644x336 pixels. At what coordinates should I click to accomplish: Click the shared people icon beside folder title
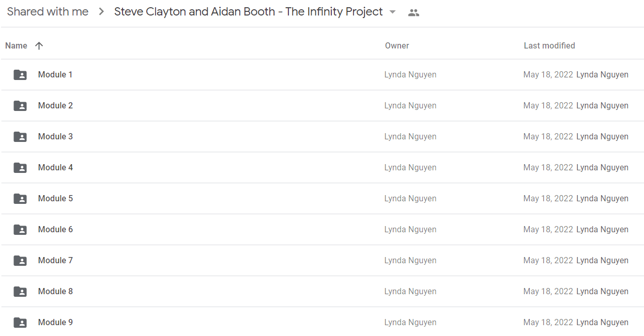(x=413, y=13)
